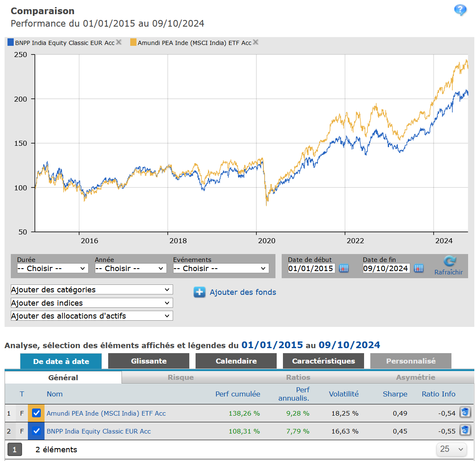Image resolution: width=476 pixels, height=461 pixels.
Task: Click the 7,79 % annualized performance value
Action: point(298,431)
